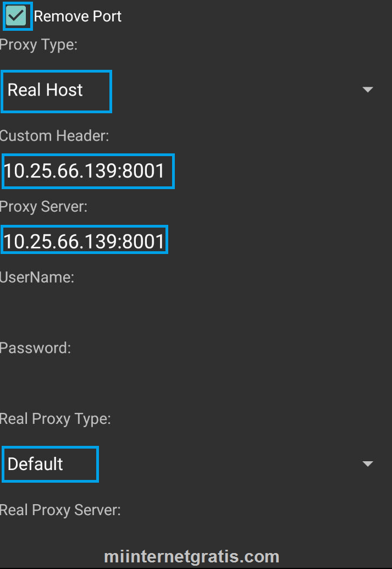
Task: Click the UserName label
Action: pos(37,277)
